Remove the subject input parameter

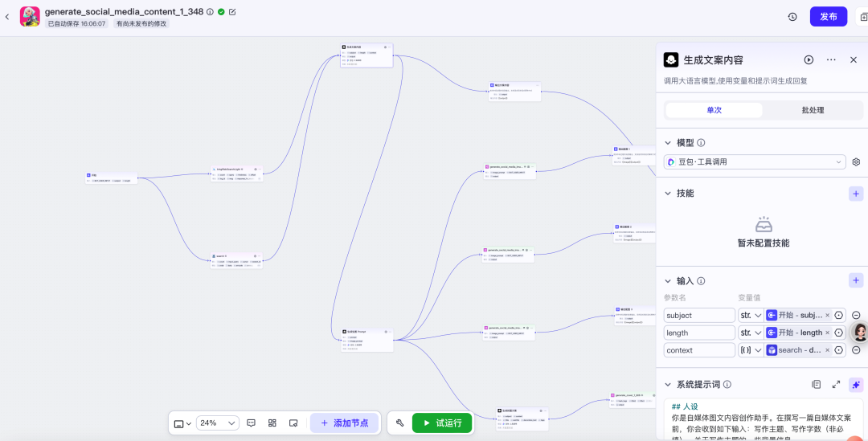click(x=856, y=316)
